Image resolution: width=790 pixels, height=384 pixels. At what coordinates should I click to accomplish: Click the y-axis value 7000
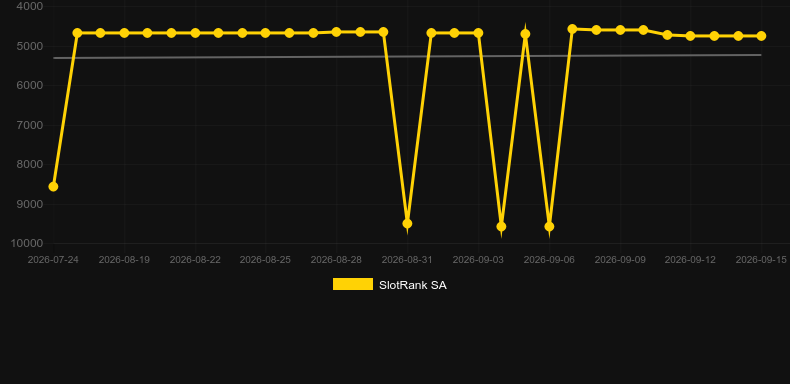click(30, 125)
